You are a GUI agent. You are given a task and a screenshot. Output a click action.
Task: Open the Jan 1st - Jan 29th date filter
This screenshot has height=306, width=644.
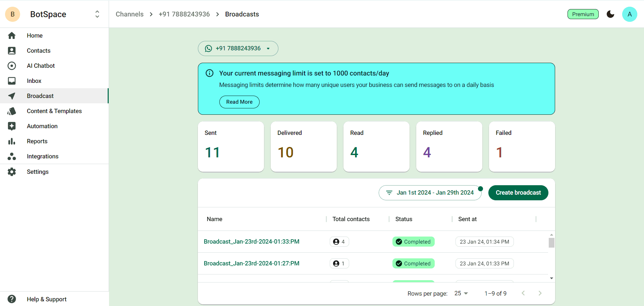pos(430,193)
